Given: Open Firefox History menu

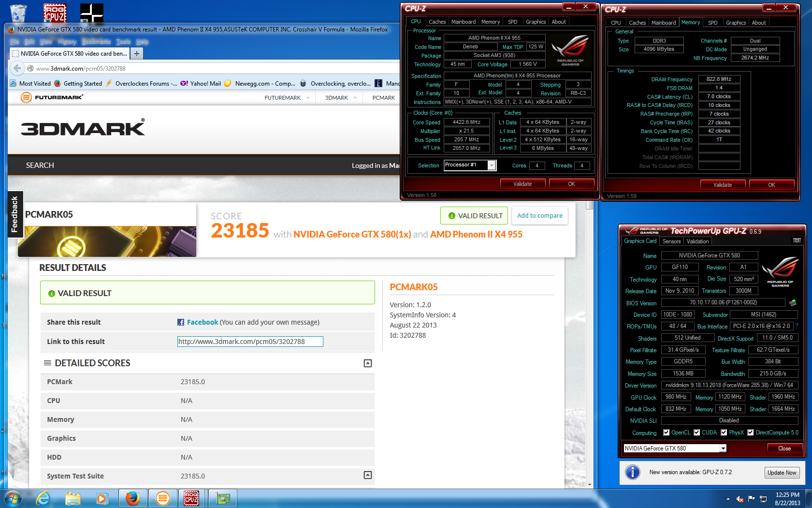Looking at the screenshot, I should tap(67, 42).
